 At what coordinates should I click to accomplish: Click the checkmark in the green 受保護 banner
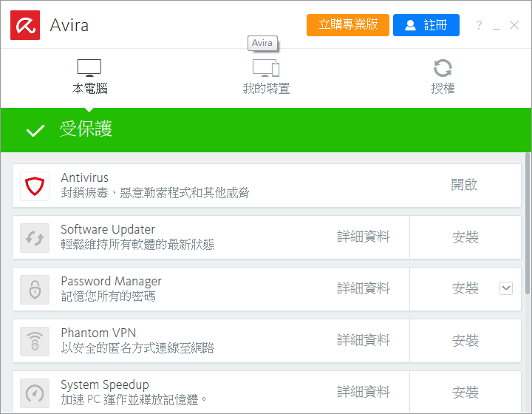(x=35, y=130)
